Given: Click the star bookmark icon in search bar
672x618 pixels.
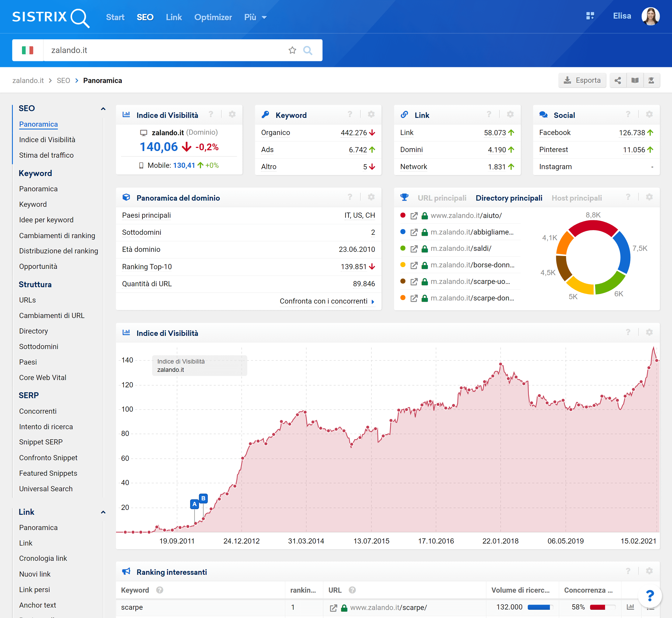Looking at the screenshot, I should coord(292,50).
